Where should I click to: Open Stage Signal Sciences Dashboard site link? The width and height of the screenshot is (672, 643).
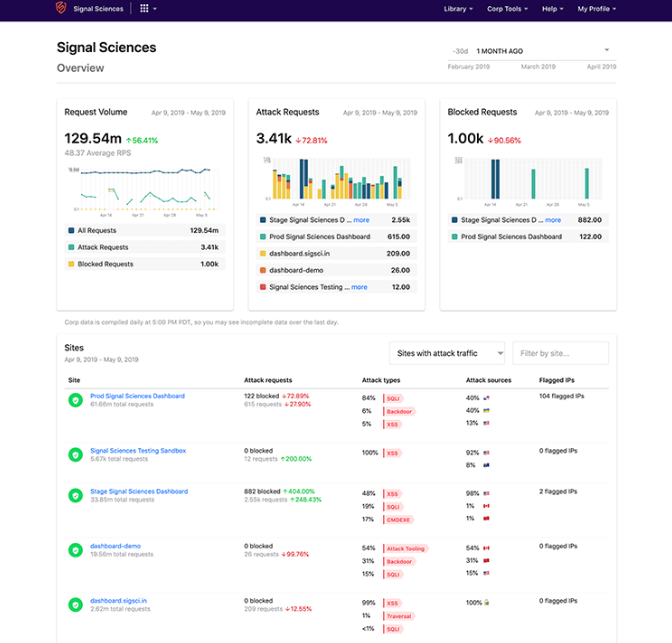coord(139,491)
